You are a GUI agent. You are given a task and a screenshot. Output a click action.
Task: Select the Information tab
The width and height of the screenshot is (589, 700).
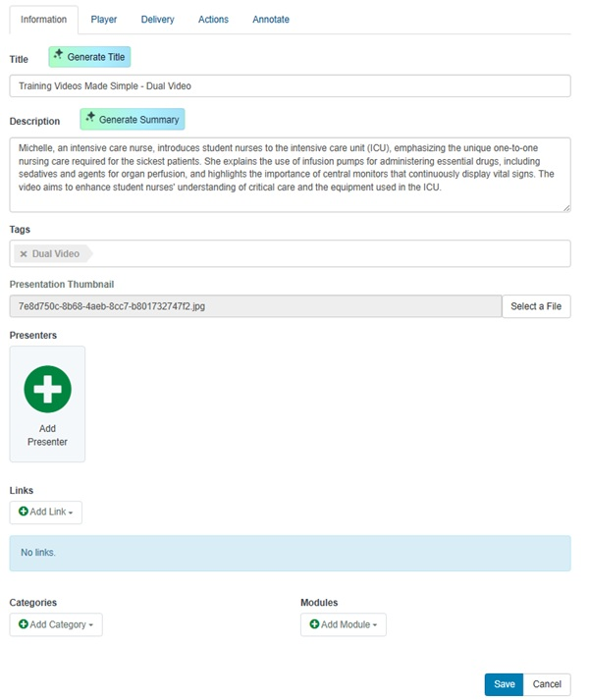tap(43, 20)
